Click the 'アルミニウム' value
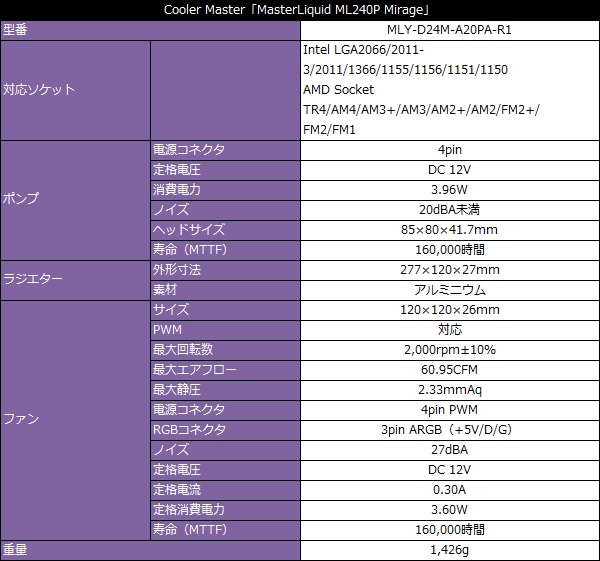Screen dimensions: 600x561 pos(450,290)
